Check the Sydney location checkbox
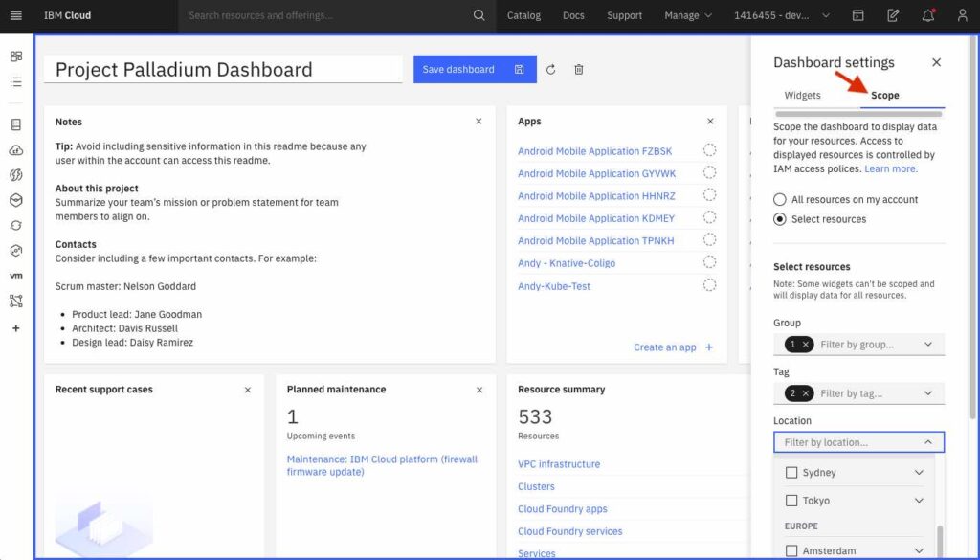980x560 pixels. pos(791,473)
